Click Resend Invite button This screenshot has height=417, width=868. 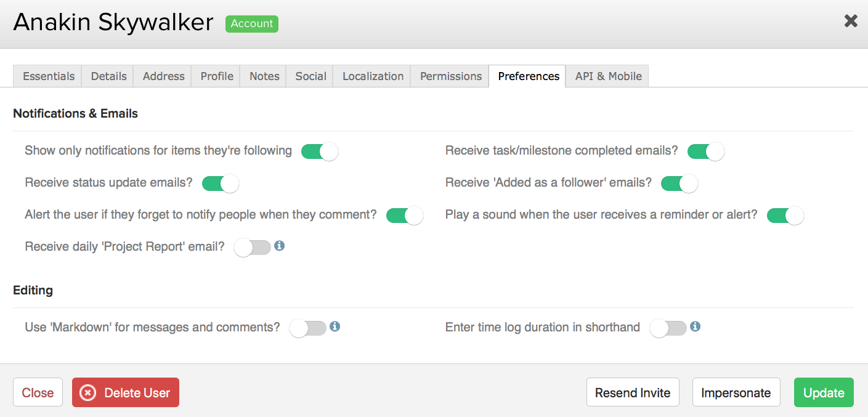coord(633,392)
